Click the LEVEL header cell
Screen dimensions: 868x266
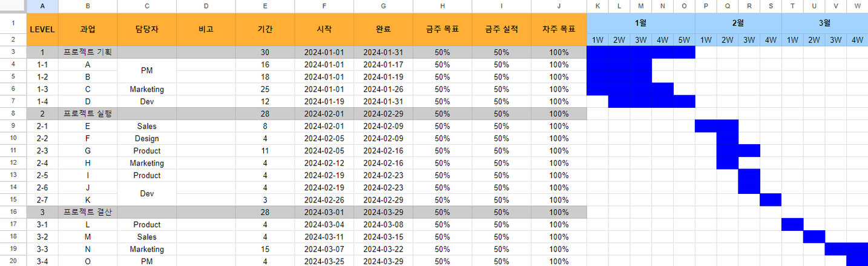pos(42,29)
